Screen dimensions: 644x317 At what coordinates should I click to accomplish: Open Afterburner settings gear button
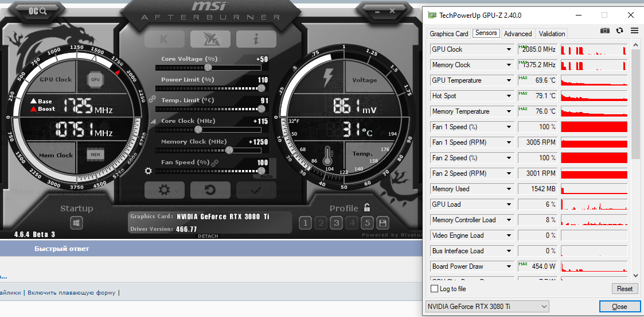164,190
